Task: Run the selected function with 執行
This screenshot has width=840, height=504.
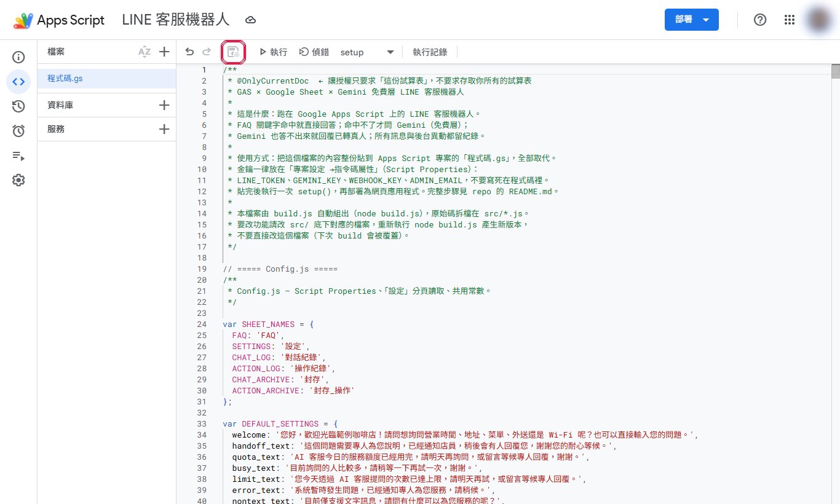Action: [273, 52]
